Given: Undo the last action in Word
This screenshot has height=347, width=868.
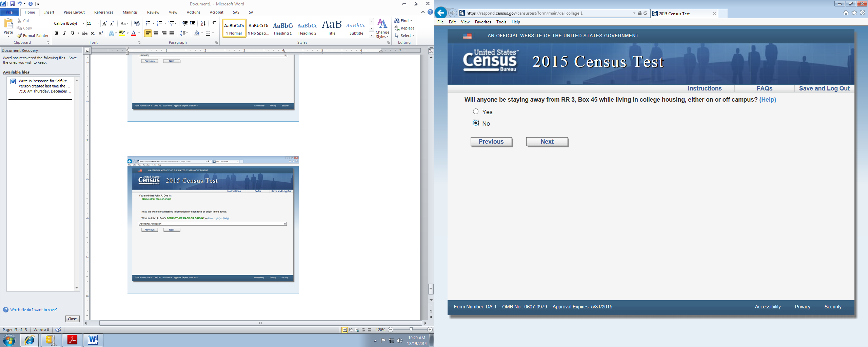Looking at the screenshot, I should pyautogui.click(x=19, y=4).
